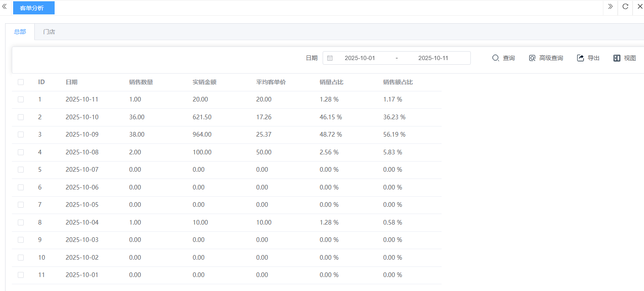Click the export (导出) icon
The height and width of the screenshot is (291, 644).
580,58
